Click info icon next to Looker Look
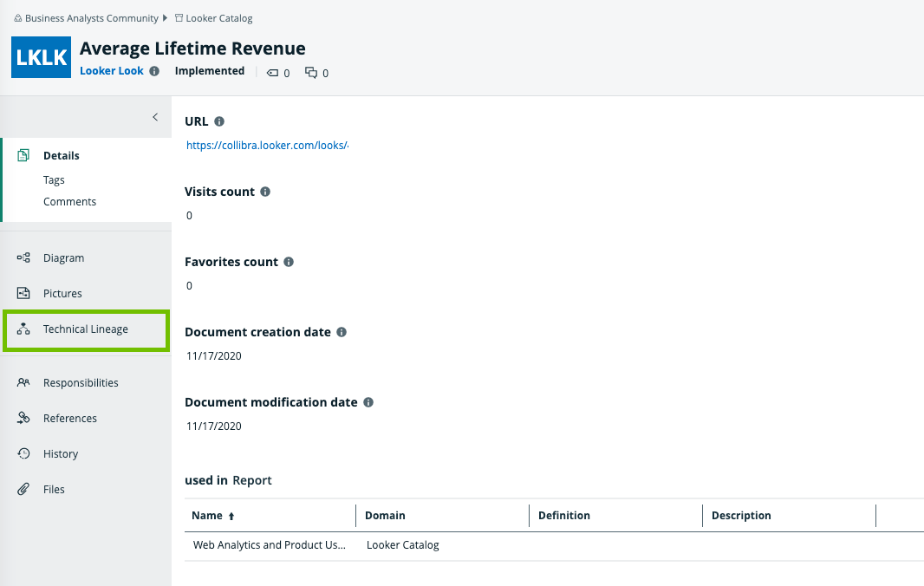The image size is (924, 586). 154,71
